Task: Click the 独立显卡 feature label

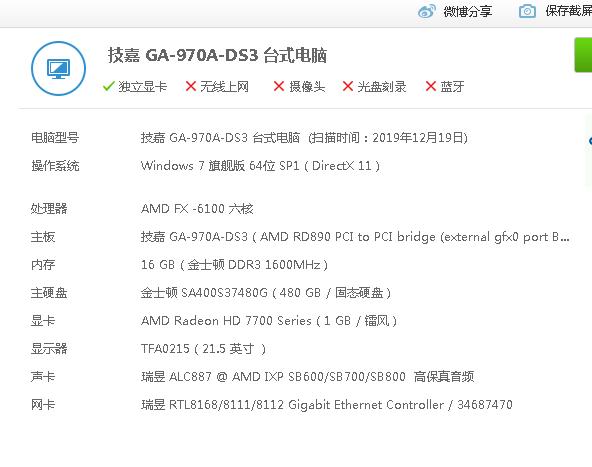Action: pos(143,87)
